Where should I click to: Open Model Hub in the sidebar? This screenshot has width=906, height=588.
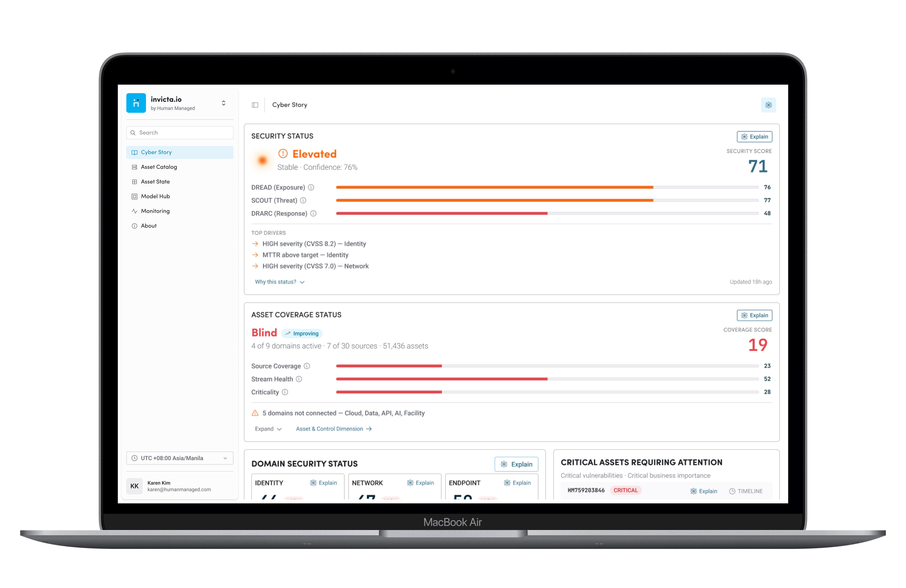click(x=180, y=196)
